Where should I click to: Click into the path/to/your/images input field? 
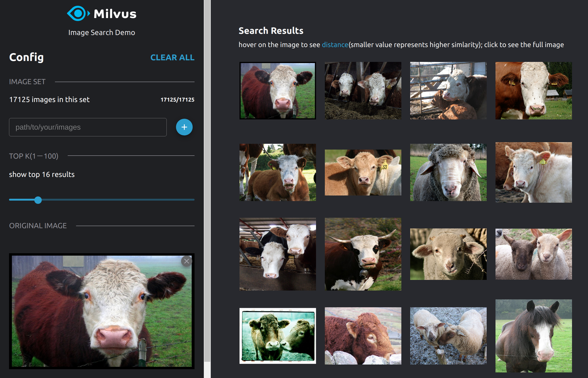88,127
